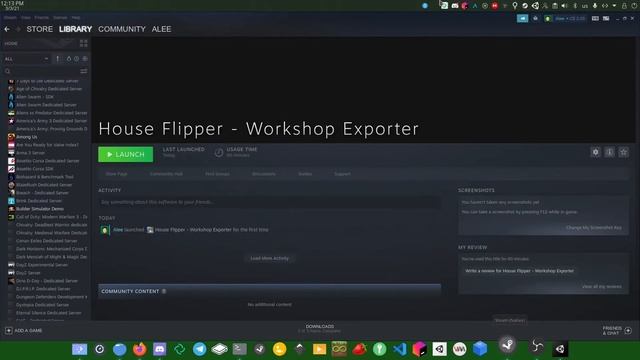The width and height of the screenshot is (640, 360).
Task: Click the Steam tray icon in top bar
Action: [x=525, y=6]
